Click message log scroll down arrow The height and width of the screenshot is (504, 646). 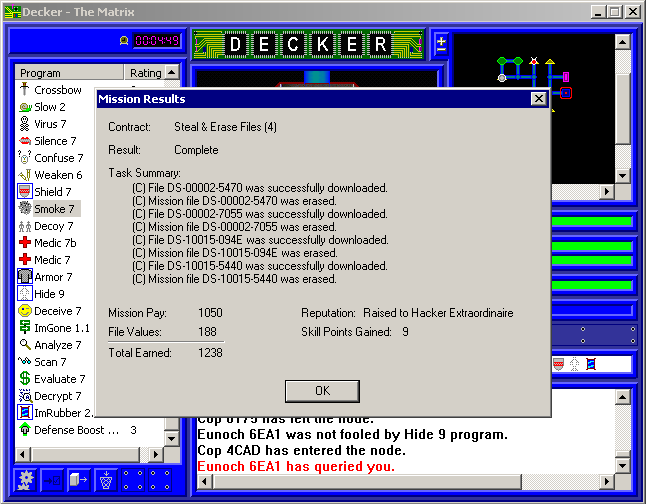623,466
